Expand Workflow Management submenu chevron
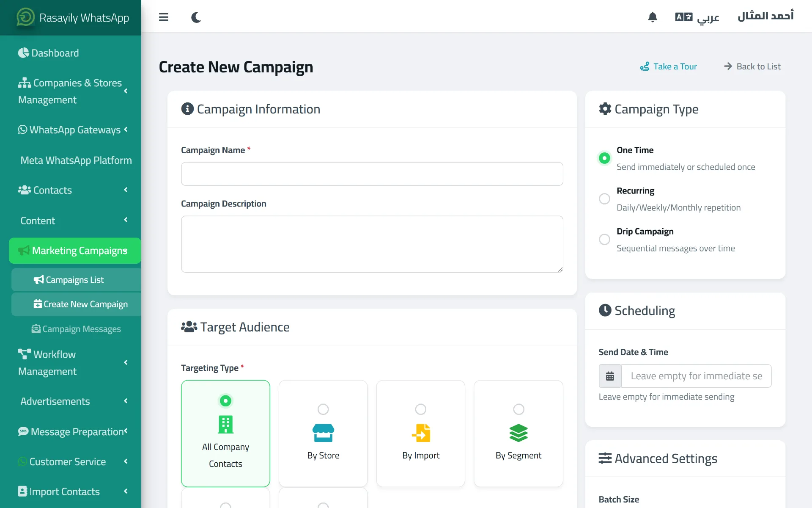The height and width of the screenshot is (508, 812). tap(126, 362)
